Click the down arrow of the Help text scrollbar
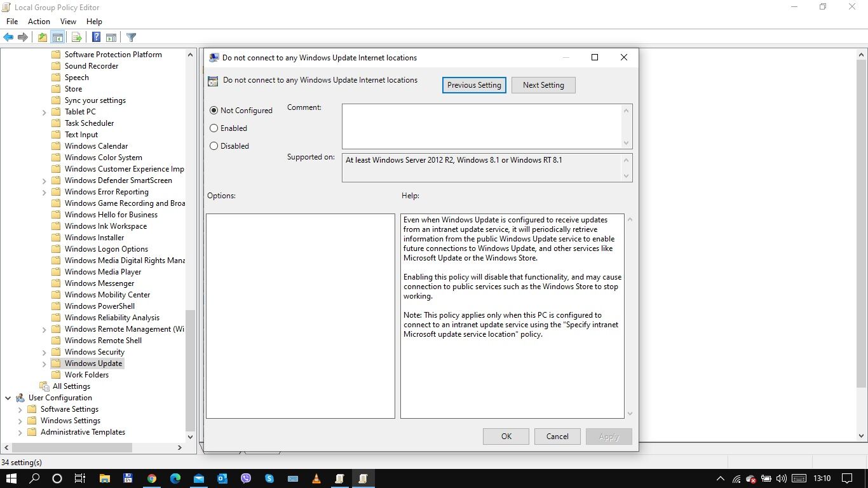This screenshot has width=868, height=488. (x=630, y=414)
